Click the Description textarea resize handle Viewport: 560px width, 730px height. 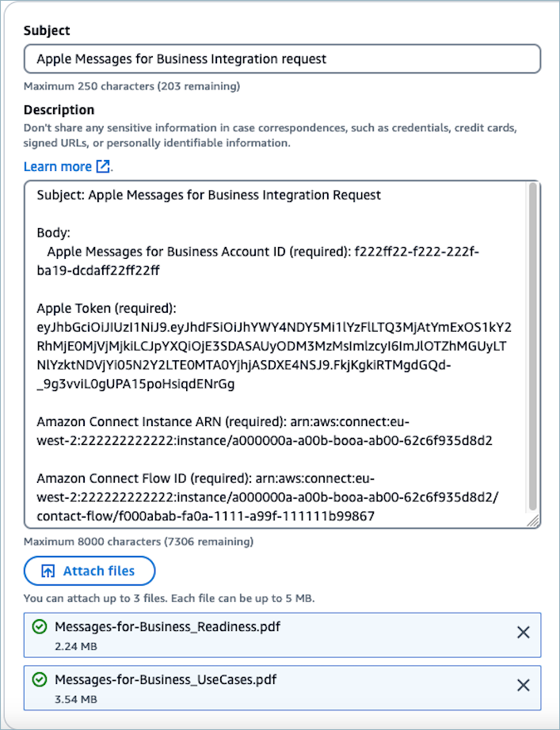click(534, 521)
